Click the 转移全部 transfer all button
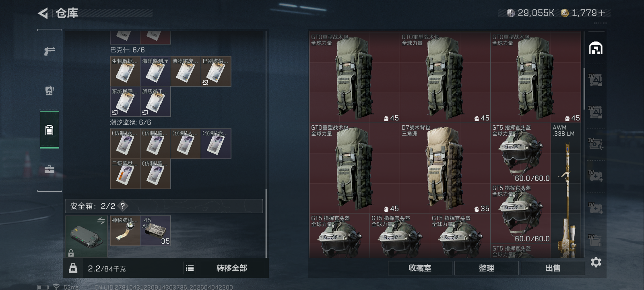The image size is (644, 290). [x=231, y=268]
